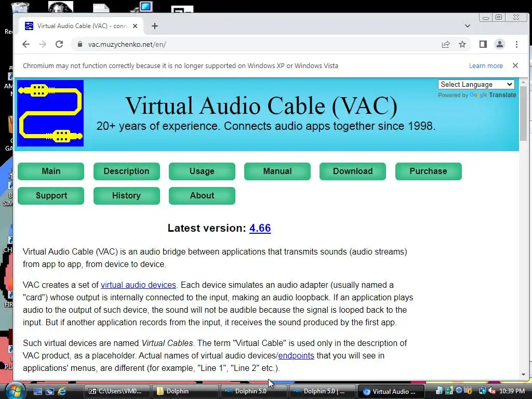Viewport: 532px width, 399px height.
Task: View the History page
Action: tap(127, 195)
